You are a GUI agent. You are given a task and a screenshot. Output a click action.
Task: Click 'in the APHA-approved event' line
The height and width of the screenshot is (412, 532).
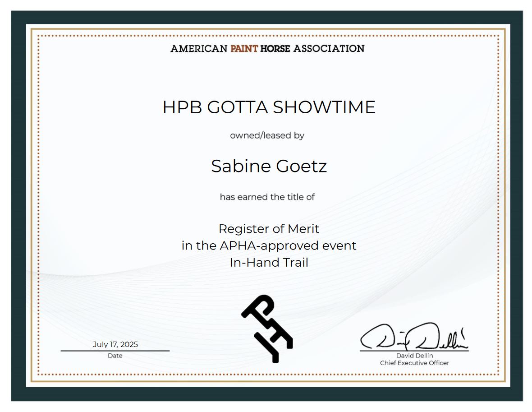coord(269,245)
